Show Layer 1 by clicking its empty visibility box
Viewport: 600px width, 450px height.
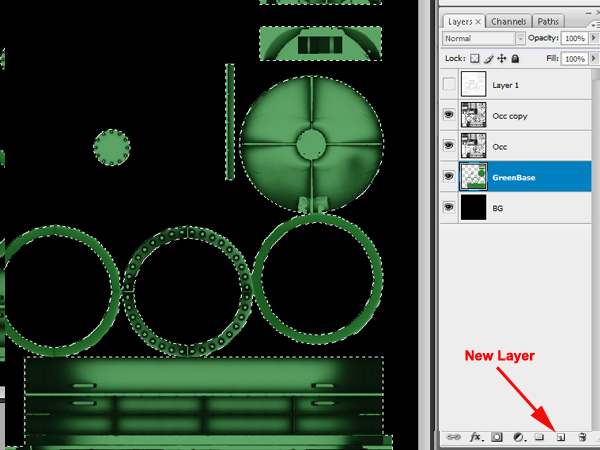coord(449,84)
